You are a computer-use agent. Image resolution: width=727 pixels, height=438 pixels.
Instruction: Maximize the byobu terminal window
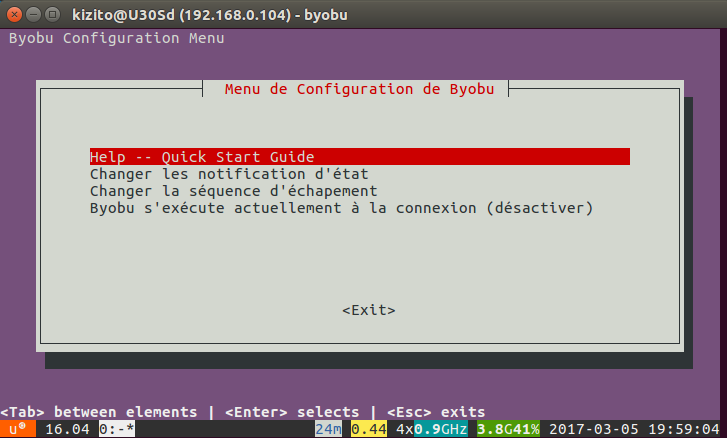(x=50, y=13)
